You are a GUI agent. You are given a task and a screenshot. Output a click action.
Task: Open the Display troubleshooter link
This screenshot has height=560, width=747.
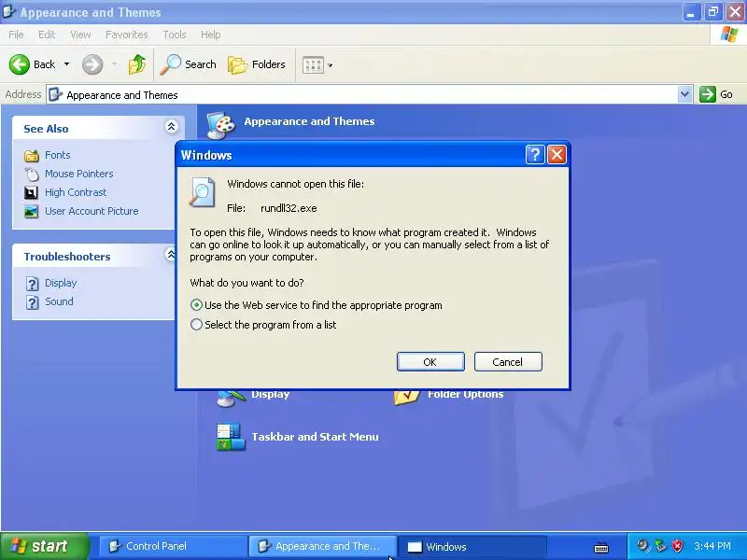point(61,283)
